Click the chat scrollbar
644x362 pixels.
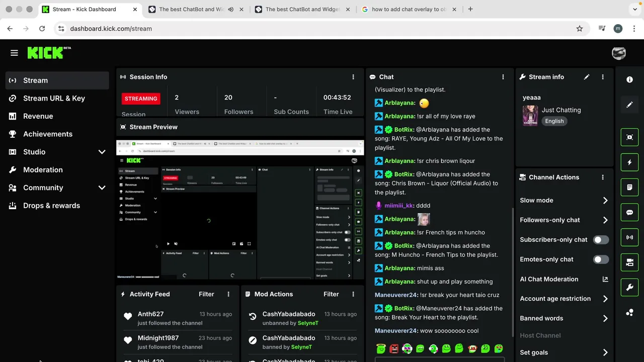click(x=513, y=271)
